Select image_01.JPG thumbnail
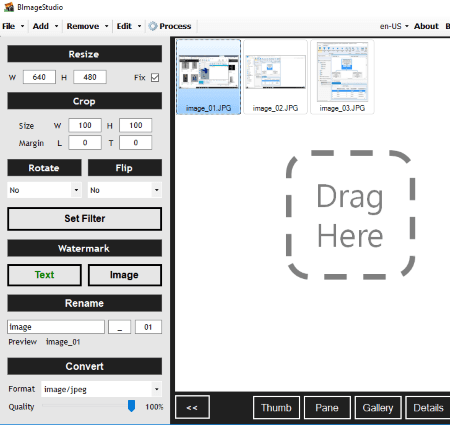The height and width of the screenshot is (425, 450). [208, 77]
